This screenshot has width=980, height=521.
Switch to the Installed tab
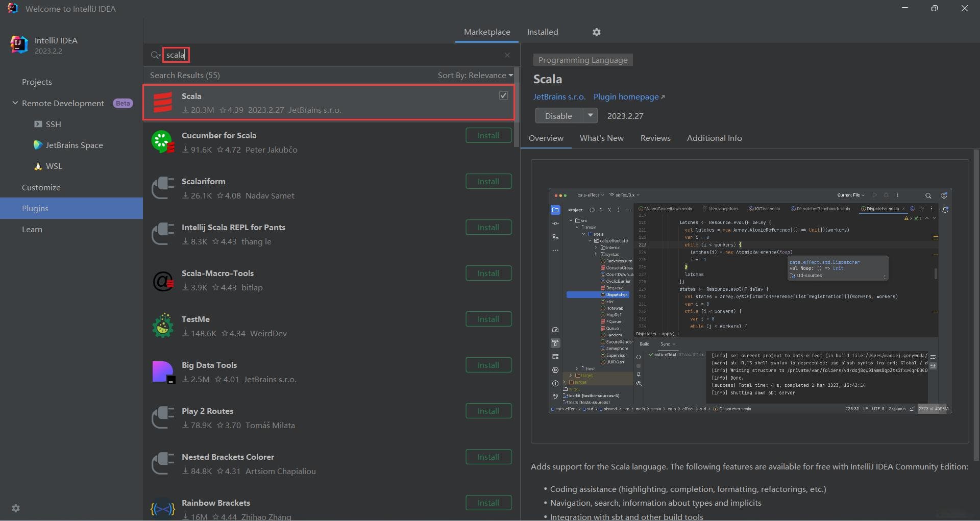tap(543, 32)
